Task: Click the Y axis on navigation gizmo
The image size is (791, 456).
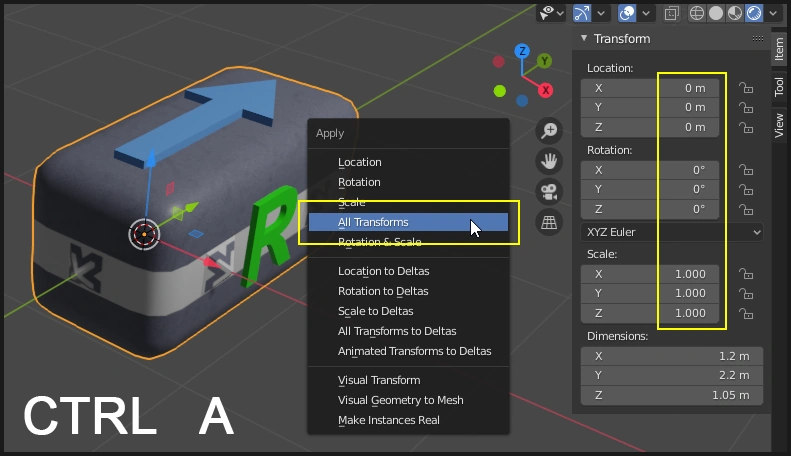Action: pyautogui.click(x=544, y=61)
